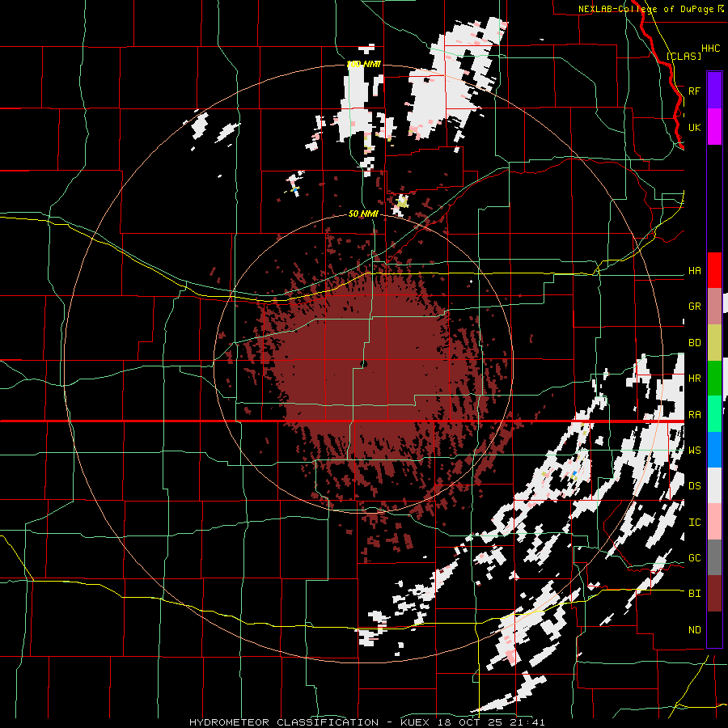Click the "UK" legend label

pyautogui.click(x=694, y=128)
